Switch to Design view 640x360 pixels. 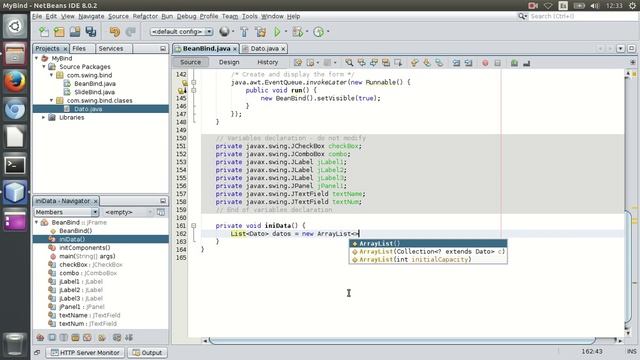229,62
